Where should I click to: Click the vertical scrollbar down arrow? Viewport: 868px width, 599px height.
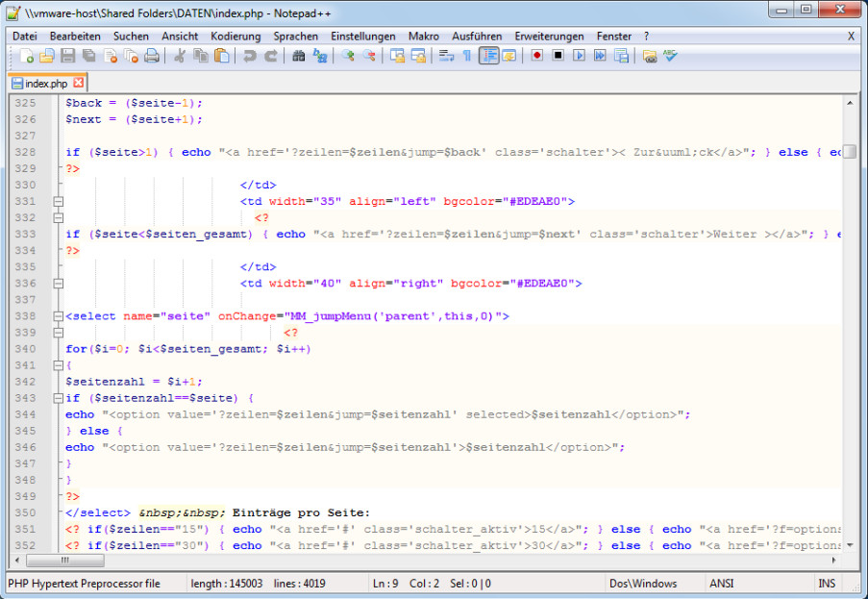click(x=850, y=545)
